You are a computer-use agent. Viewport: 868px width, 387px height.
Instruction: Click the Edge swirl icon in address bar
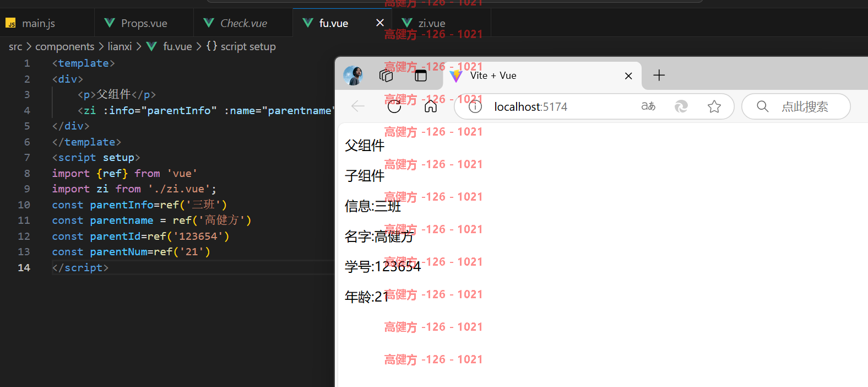[681, 106]
